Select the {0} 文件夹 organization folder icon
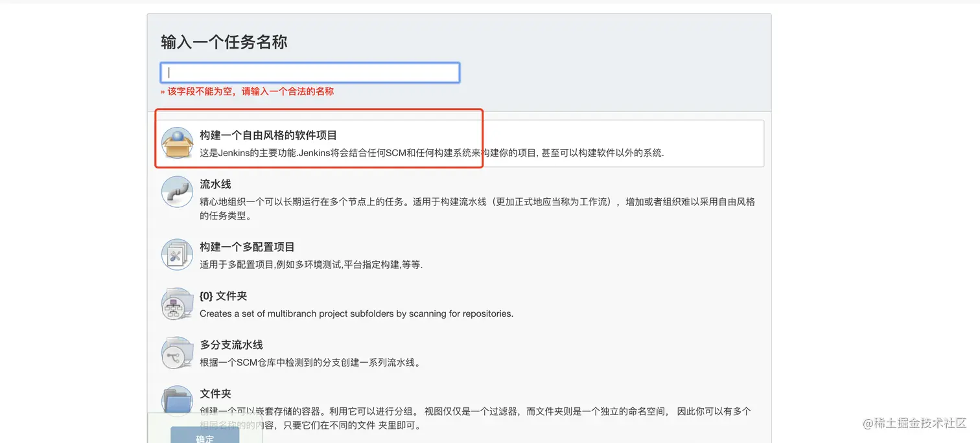Viewport: 980px width, 443px height. pos(177,304)
